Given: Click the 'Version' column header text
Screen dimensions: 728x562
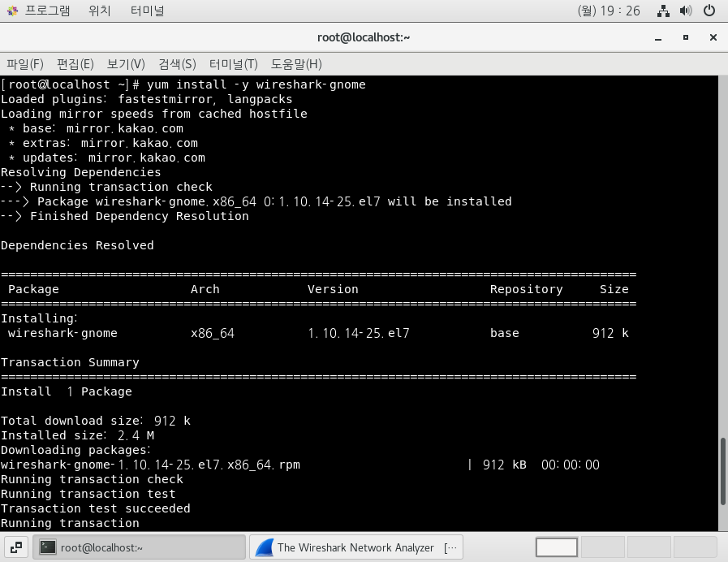Looking at the screenshot, I should point(333,289).
